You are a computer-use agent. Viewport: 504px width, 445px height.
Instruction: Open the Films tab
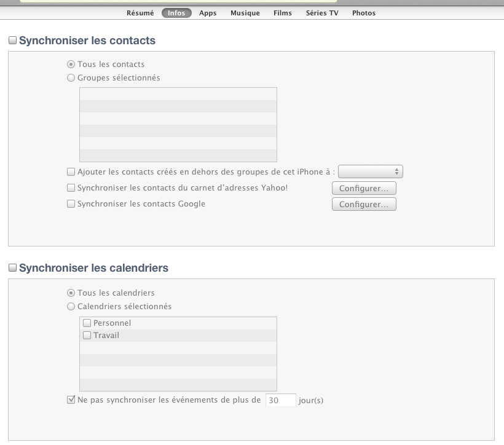click(283, 13)
